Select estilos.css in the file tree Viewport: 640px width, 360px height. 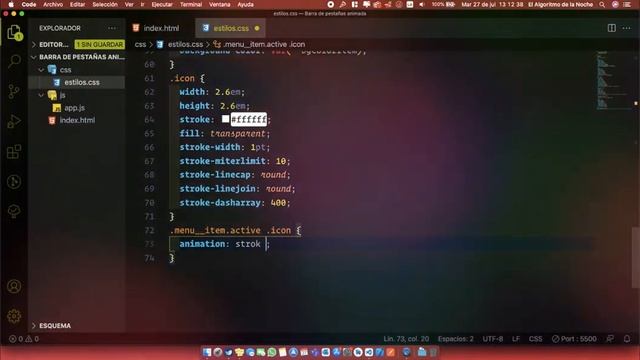pyautogui.click(x=82, y=82)
